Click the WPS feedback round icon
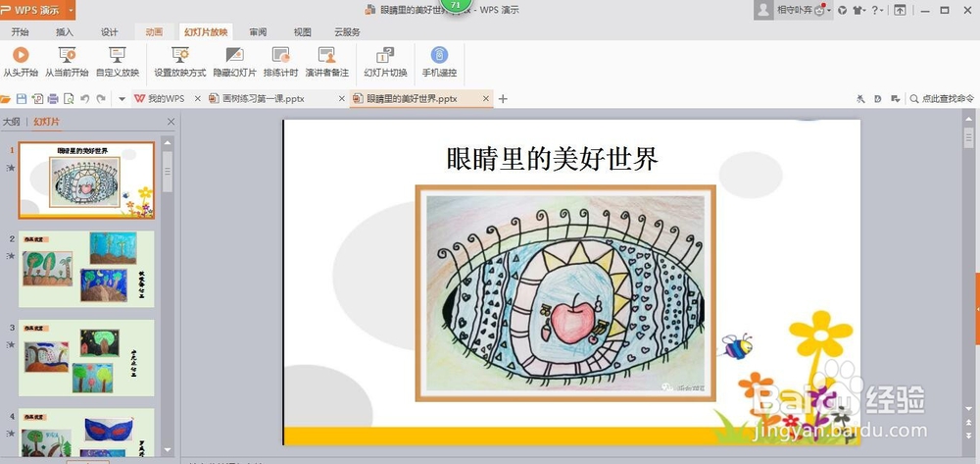The image size is (980, 464). [843, 11]
